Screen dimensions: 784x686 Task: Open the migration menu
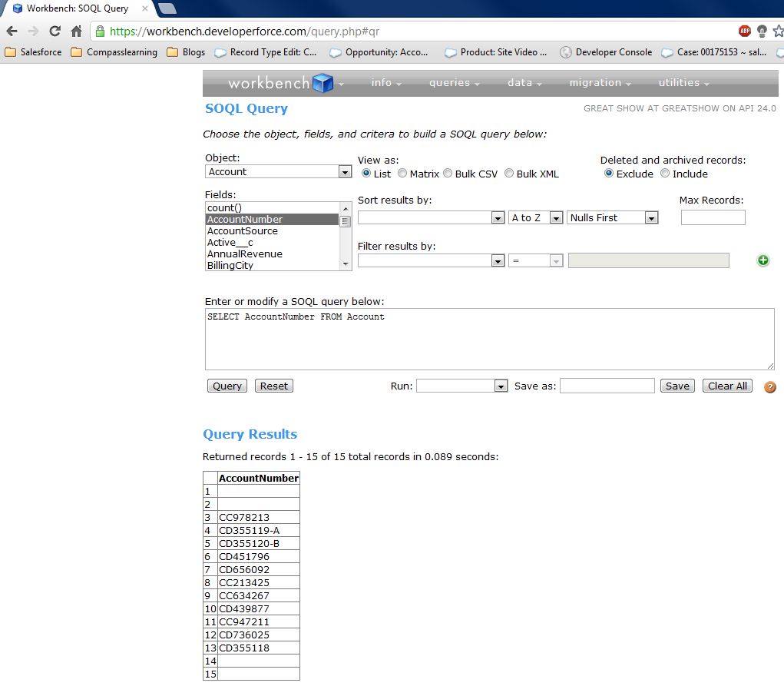(595, 82)
